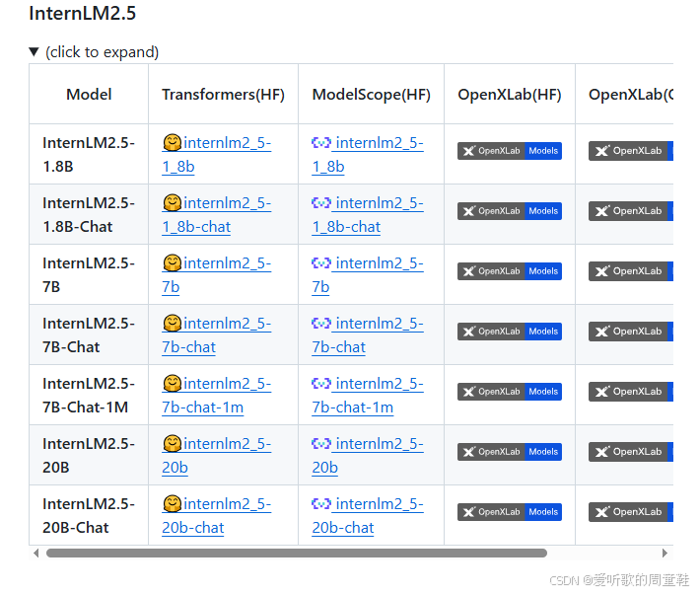Click the InternLM2.5 section heading
This screenshot has width=700, height=593.
point(83,14)
